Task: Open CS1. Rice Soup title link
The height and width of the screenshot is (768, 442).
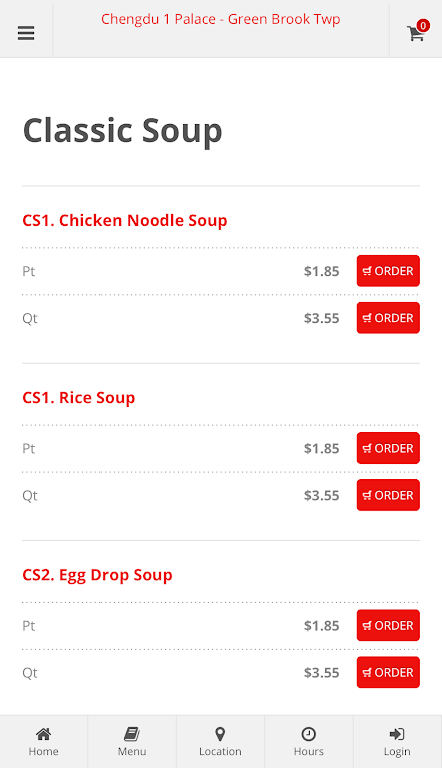Action: click(78, 398)
